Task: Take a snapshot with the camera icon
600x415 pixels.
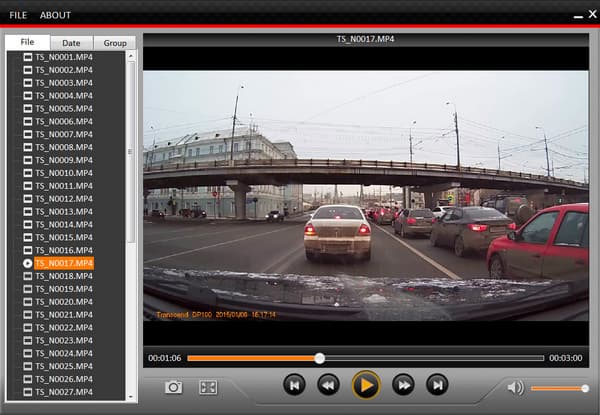Action: coord(174,387)
